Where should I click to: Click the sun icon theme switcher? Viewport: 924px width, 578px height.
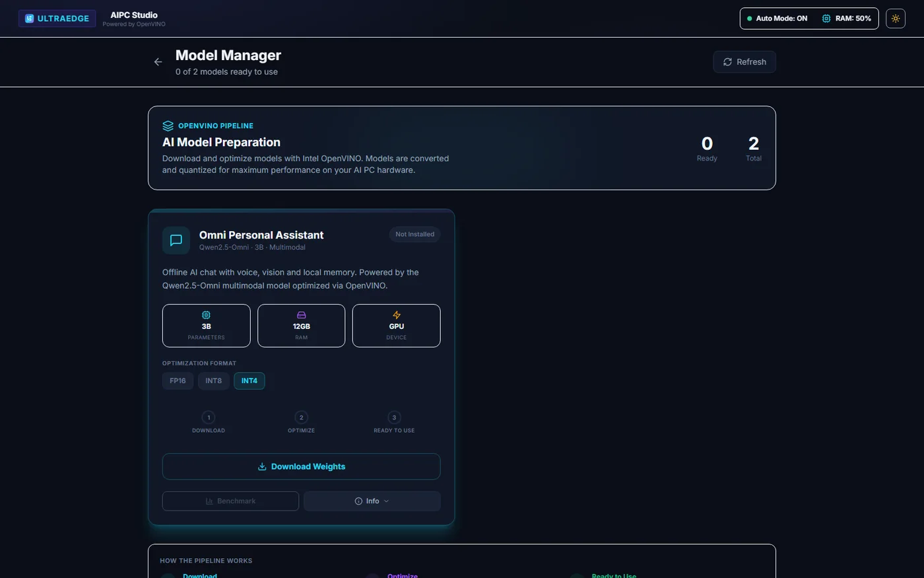click(896, 18)
